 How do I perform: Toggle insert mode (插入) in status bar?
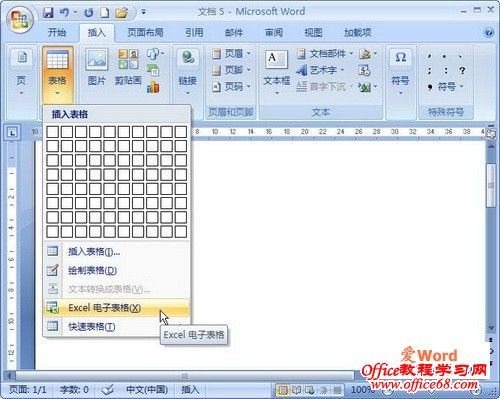(190, 389)
